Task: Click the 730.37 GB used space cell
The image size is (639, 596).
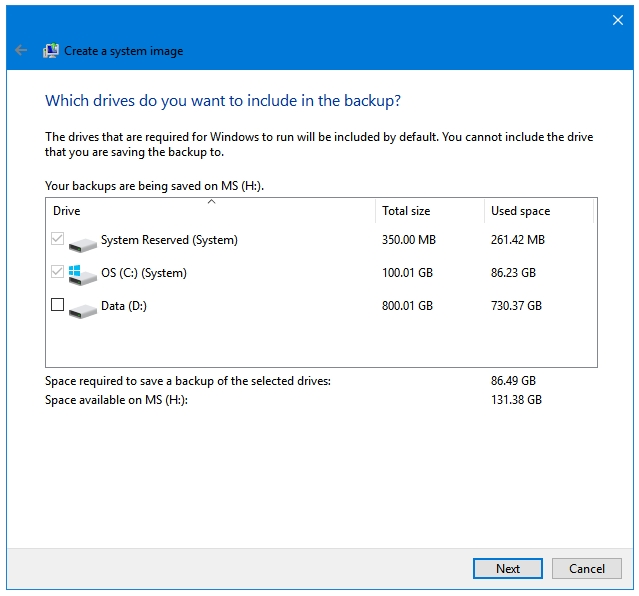Action: click(516, 306)
